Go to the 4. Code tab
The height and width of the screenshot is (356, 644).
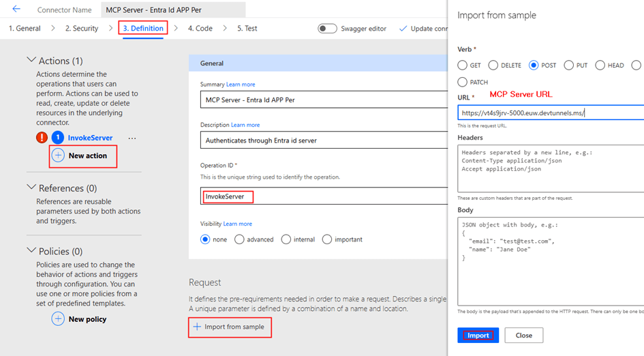[200, 29]
